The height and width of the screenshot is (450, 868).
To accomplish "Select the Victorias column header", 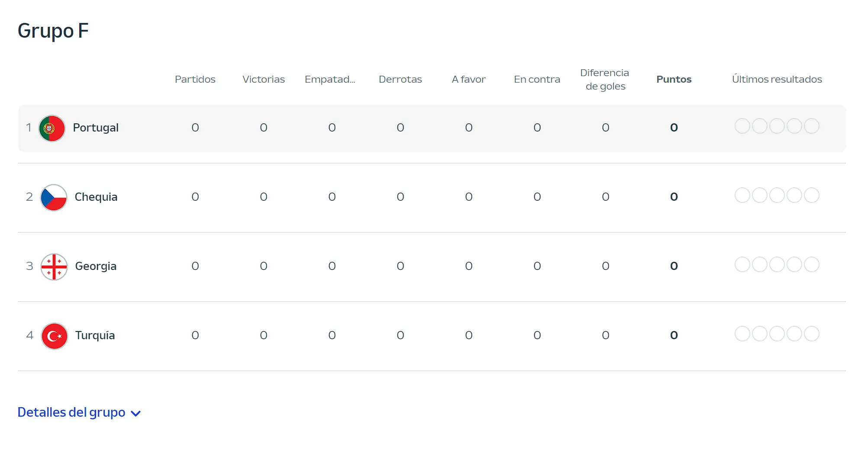I will click(264, 79).
